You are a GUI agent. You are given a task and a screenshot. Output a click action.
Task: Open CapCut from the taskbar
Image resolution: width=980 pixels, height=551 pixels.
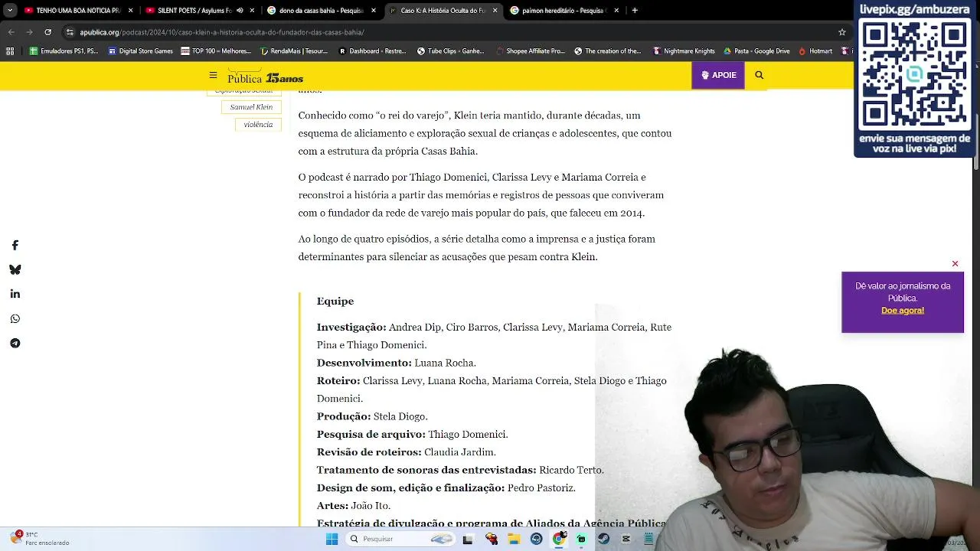click(626, 539)
